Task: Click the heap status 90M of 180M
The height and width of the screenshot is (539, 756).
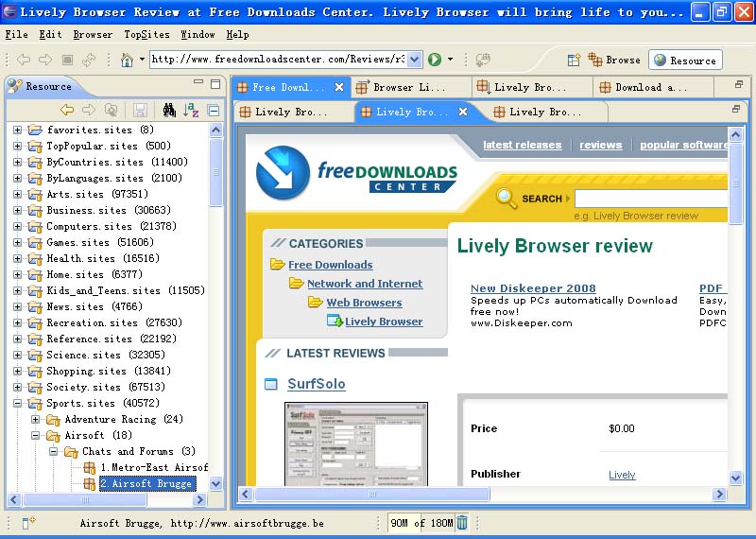Action: 421,523
